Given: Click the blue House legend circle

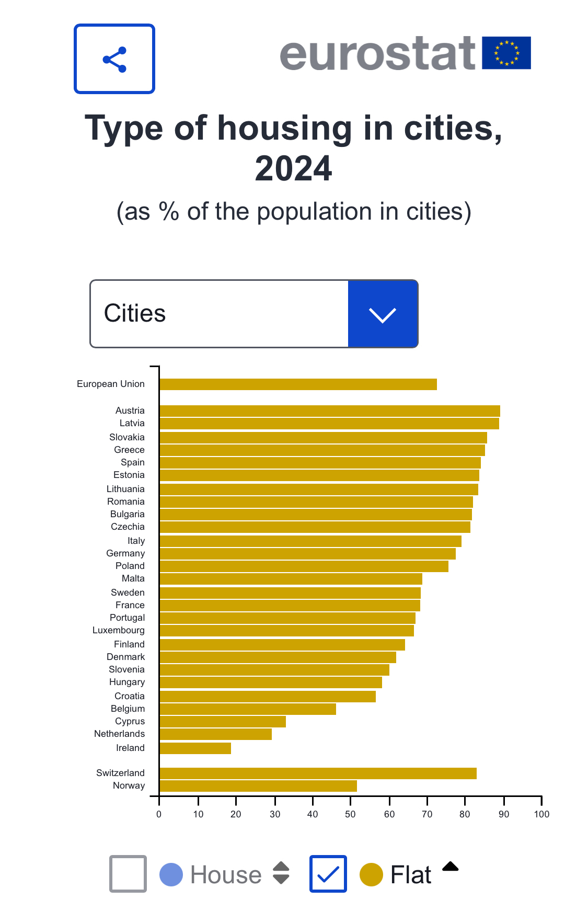Looking at the screenshot, I should (x=171, y=874).
